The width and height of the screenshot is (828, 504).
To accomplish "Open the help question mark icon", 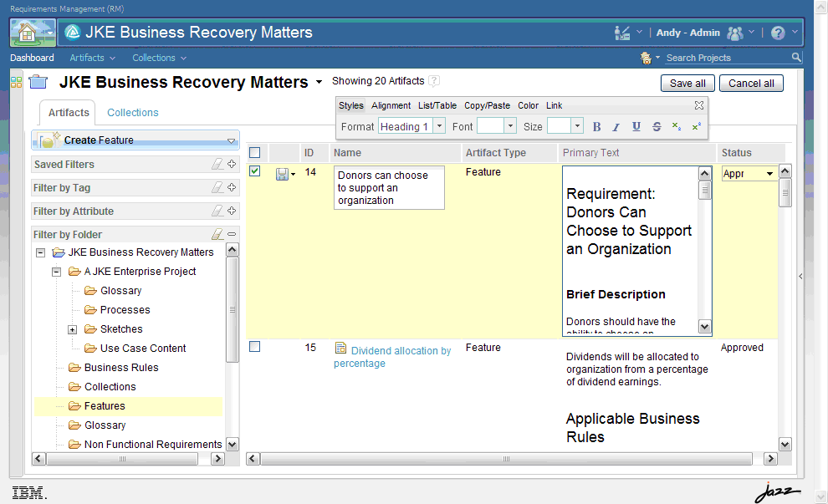I will point(777,33).
